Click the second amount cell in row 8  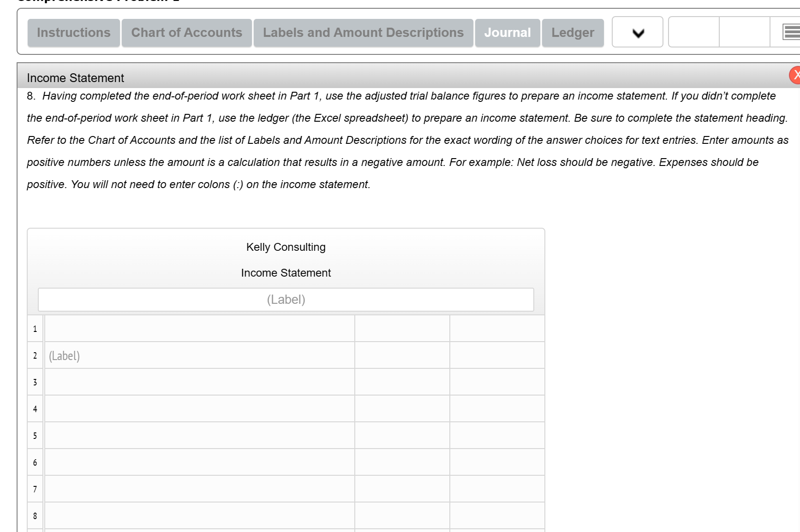496,515
